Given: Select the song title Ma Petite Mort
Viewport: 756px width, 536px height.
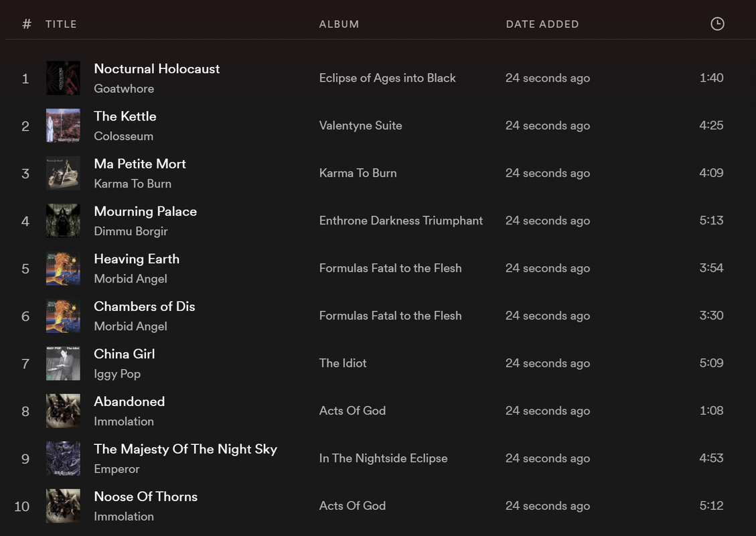Looking at the screenshot, I should pyautogui.click(x=140, y=163).
